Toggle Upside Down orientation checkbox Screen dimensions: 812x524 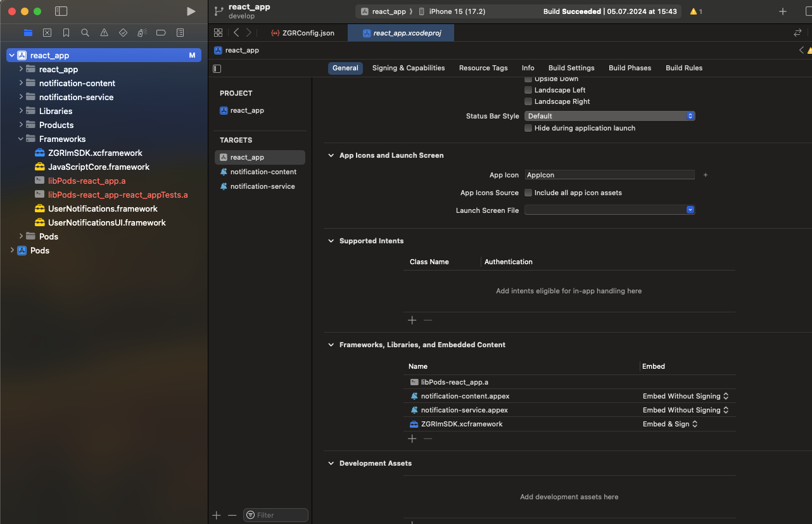[x=528, y=79]
